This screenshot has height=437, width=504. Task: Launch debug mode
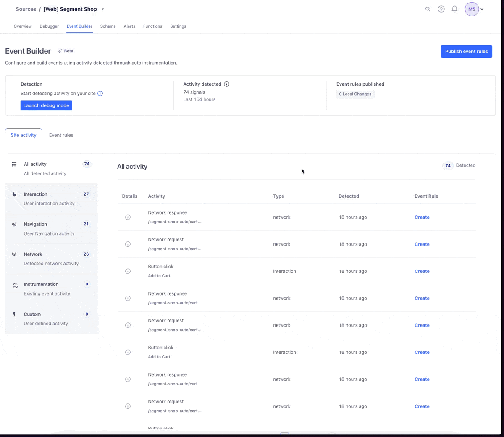click(x=46, y=105)
